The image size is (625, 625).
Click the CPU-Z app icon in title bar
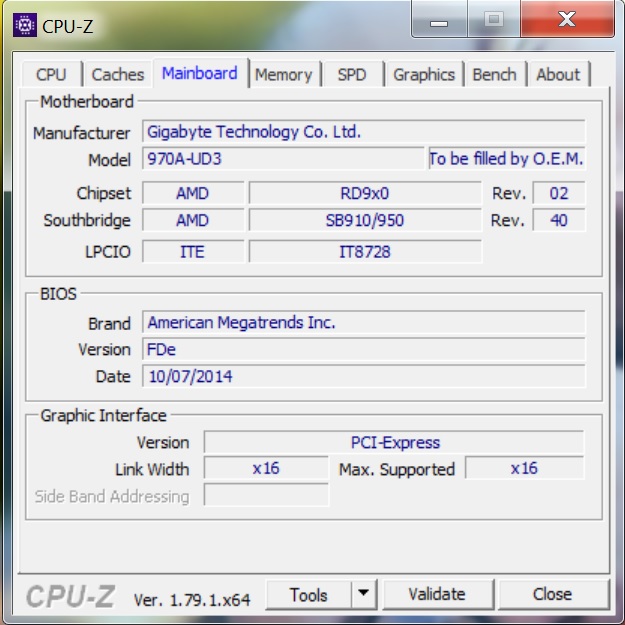[x=25, y=25]
